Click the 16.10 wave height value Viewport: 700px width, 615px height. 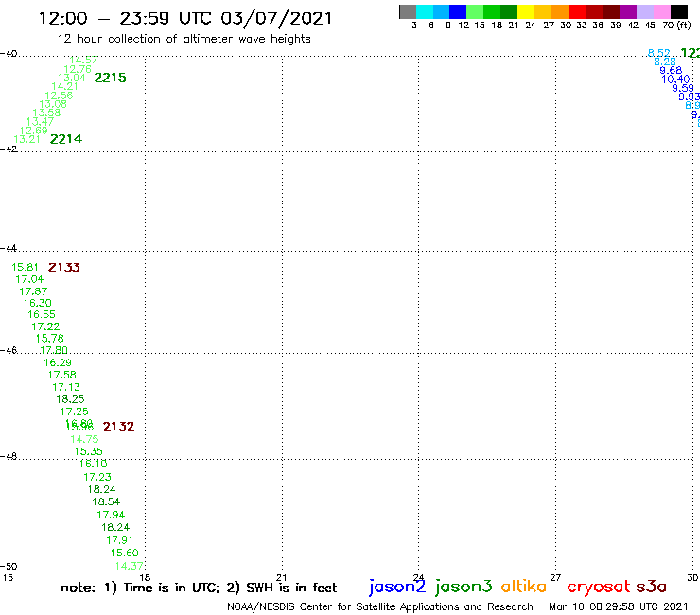[x=94, y=464]
